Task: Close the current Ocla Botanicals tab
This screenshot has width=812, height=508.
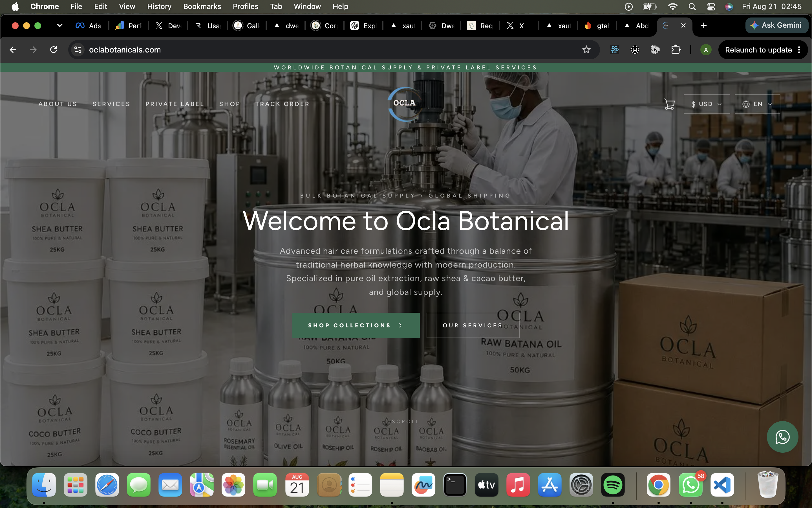Action: click(x=683, y=25)
